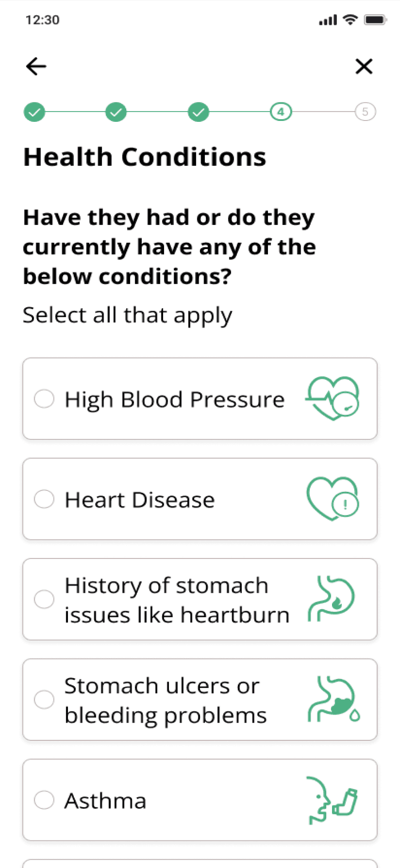Tap the current step 4 indicator
This screenshot has width=400, height=868.
(281, 112)
